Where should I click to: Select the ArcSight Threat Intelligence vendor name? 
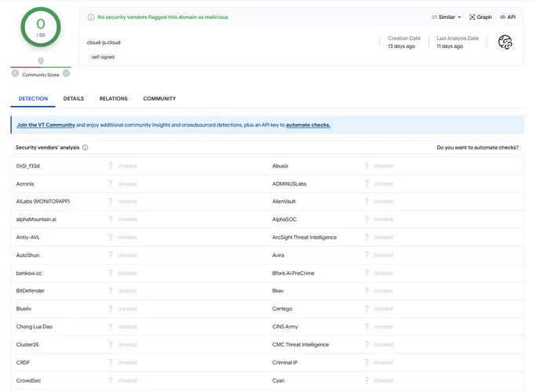pos(305,237)
